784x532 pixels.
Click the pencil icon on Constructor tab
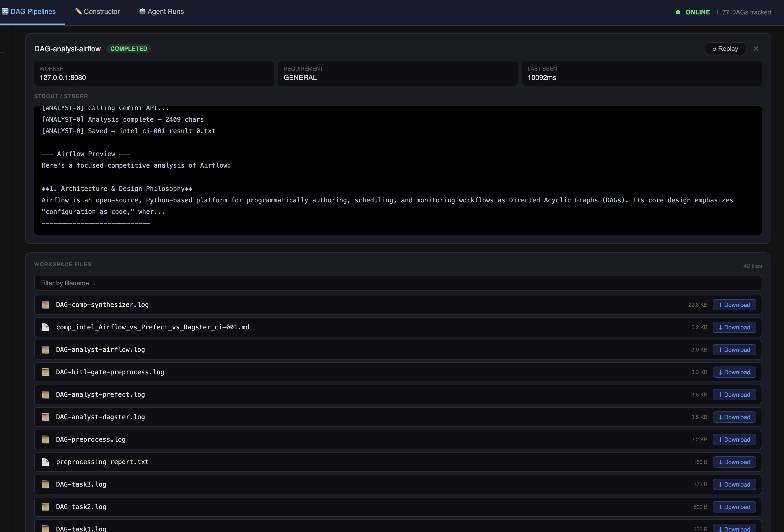point(78,11)
